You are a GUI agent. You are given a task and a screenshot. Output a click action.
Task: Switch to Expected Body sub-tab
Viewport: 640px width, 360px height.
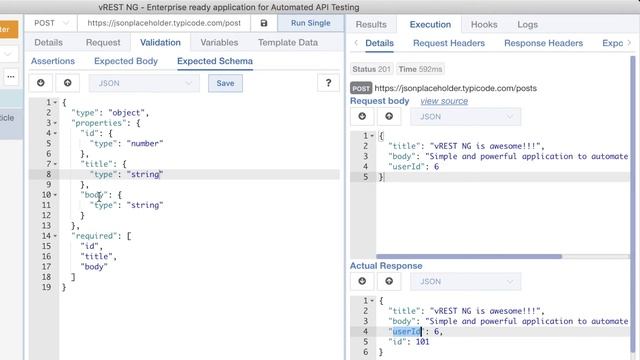pos(126,61)
